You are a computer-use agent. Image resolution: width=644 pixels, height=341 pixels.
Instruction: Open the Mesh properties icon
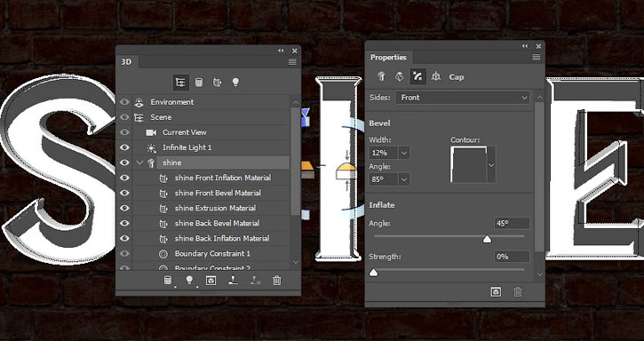(x=382, y=77)
